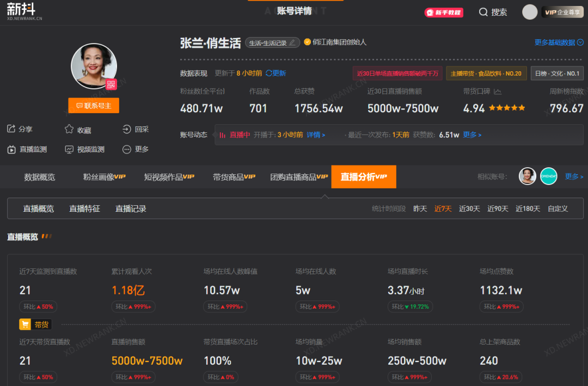Open ORENDAY similar account avatar
The image size is (588, 386).
[x=549, y=176]
